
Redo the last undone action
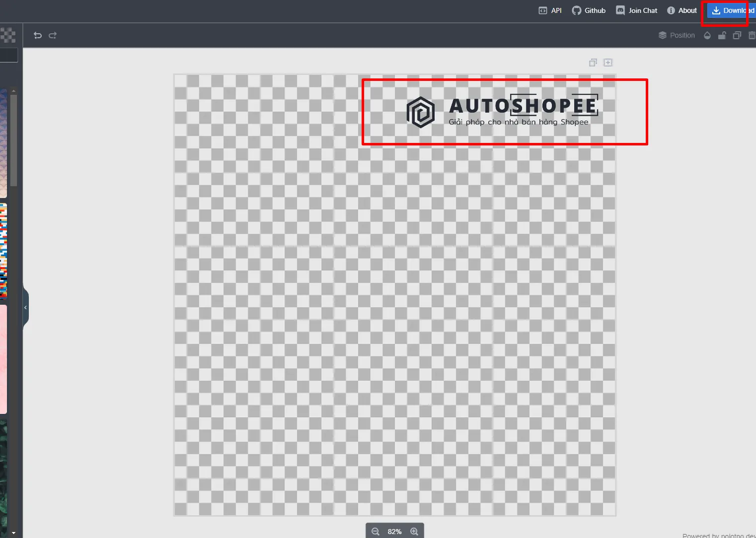[53, 35]
